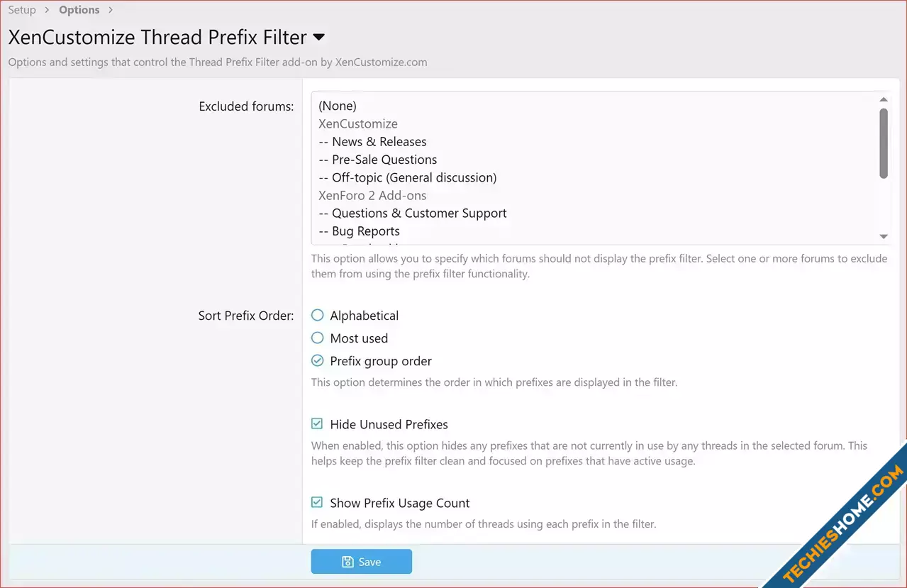The image size is (907, 588).
Task: Open the Setup breadcrumb link
Action: 22,10
